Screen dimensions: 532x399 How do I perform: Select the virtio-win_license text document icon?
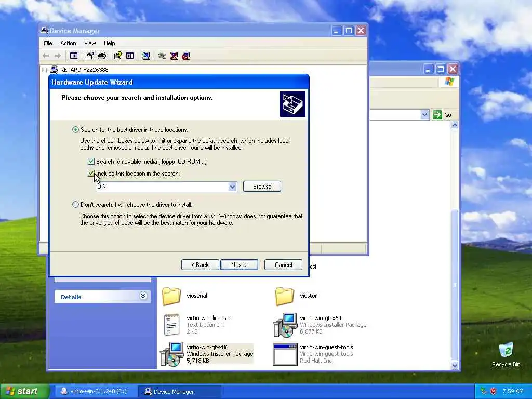(171, 324)
